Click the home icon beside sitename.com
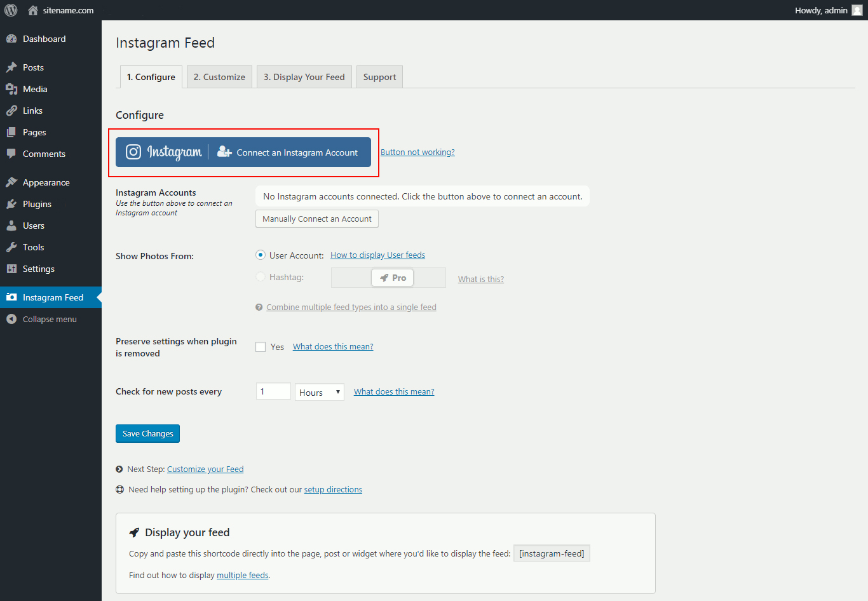 (x=33, y=10)
